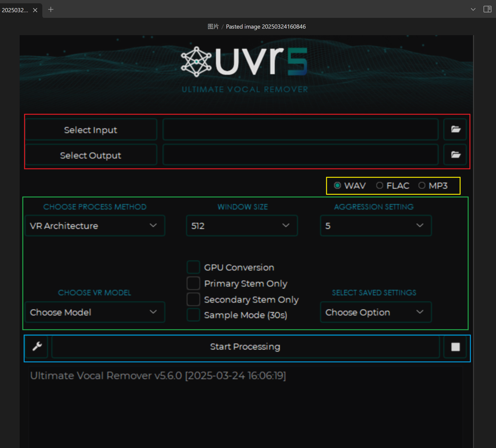Open a new tab with plus icon
496x448 pixels.
51,10
